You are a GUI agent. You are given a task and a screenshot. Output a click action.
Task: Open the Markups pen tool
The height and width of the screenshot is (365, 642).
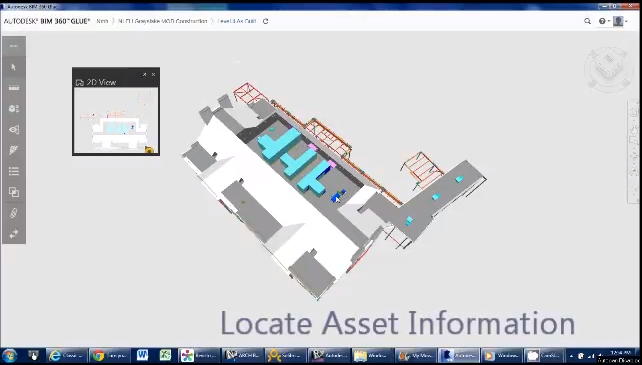coord(14,150)
